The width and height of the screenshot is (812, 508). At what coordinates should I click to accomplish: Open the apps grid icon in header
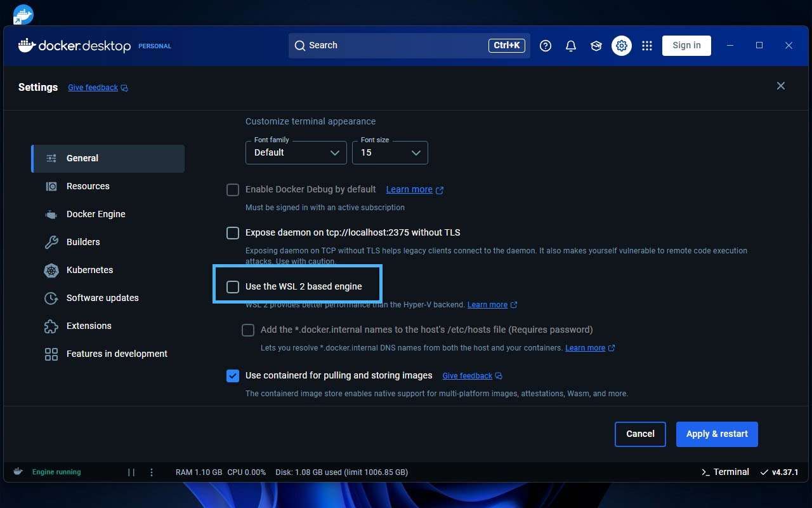[647, 46]
